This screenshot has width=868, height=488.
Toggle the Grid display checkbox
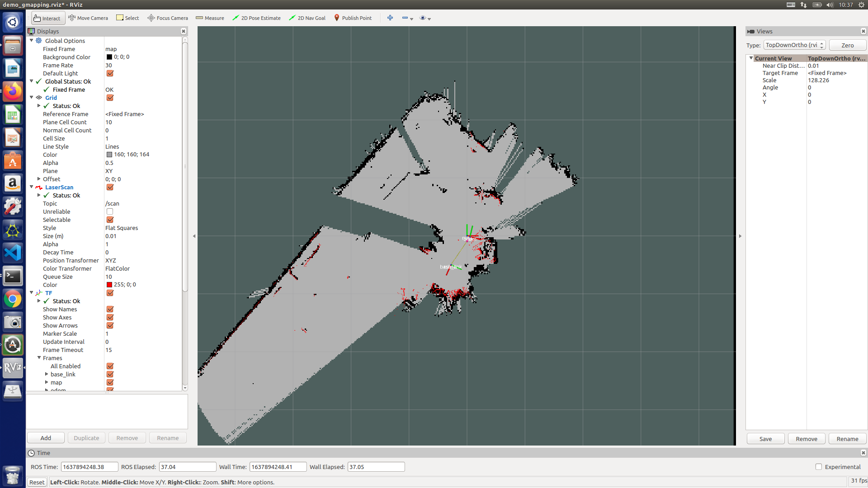110,98
